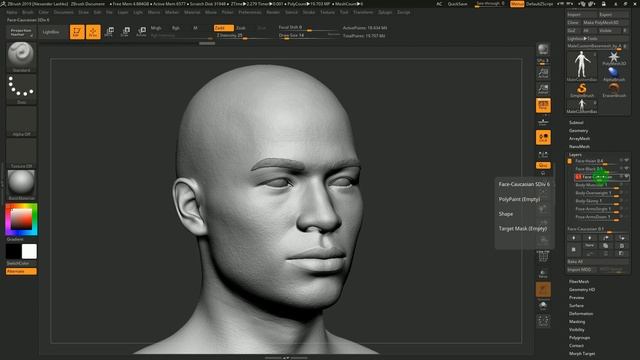
Task: Open the Stroke menu
Action: [x=309, y=12]
